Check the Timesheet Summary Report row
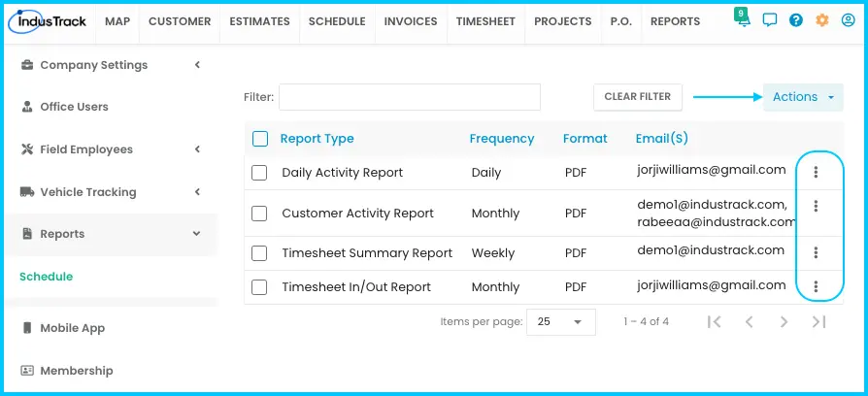Image resolution: width=868 pixels, height=396 pixels. [x=259, y=253]
